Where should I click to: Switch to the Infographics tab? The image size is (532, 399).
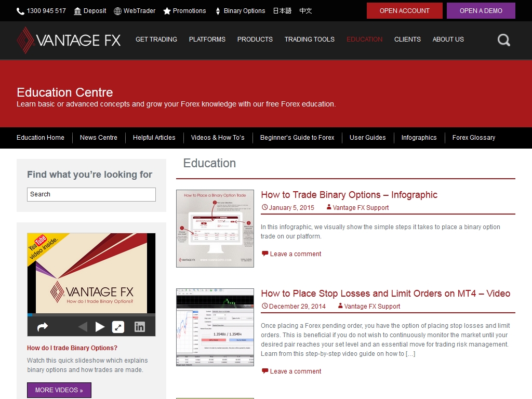pyautogui.click(x=418, y=138)
